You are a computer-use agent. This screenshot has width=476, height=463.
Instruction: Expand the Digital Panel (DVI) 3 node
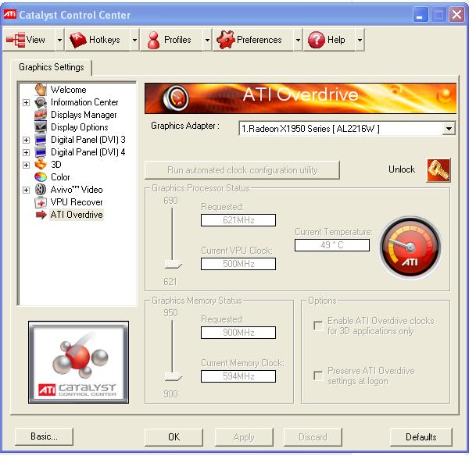(x=26, y=140)
